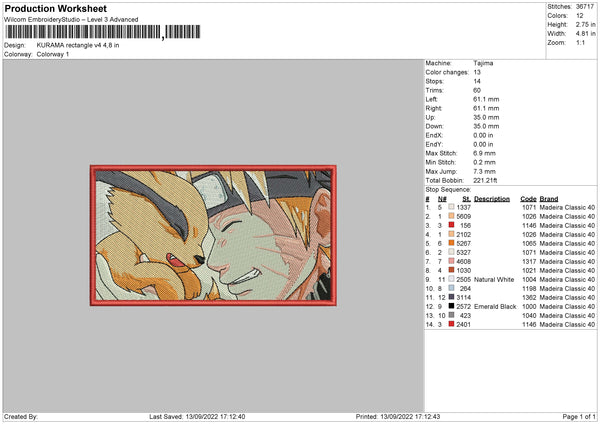This screenshot has width=600, height=424.
Task: Select the Stops value 14
Action: [477, 81]
